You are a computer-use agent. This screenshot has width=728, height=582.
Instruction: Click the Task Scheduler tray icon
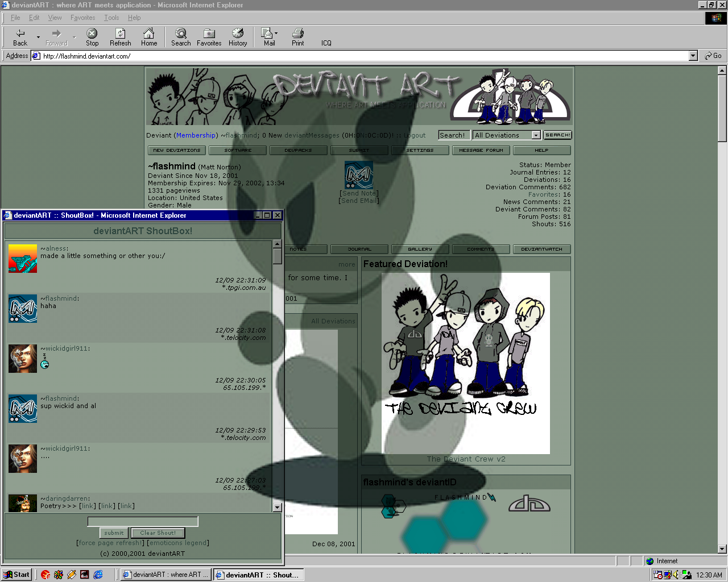(x=658, y=575)
